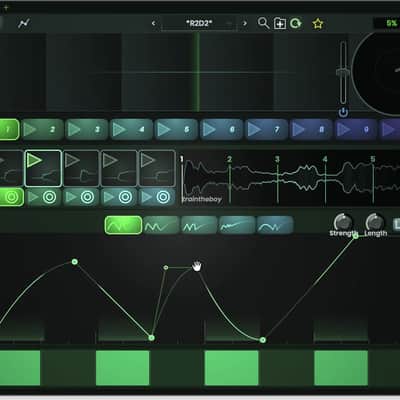Open the *R2D2* preset name menu

(x=199, y=23)
